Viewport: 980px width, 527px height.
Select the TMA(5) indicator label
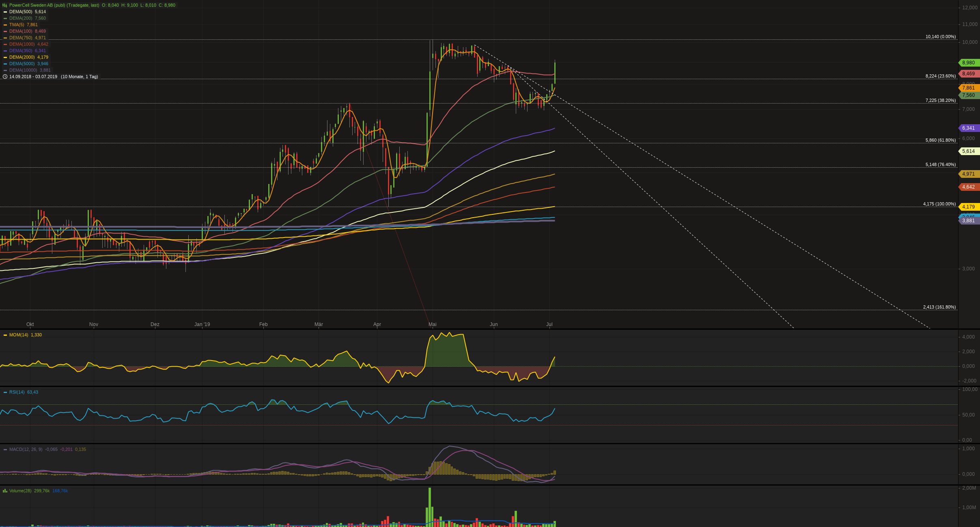(17, 25)
